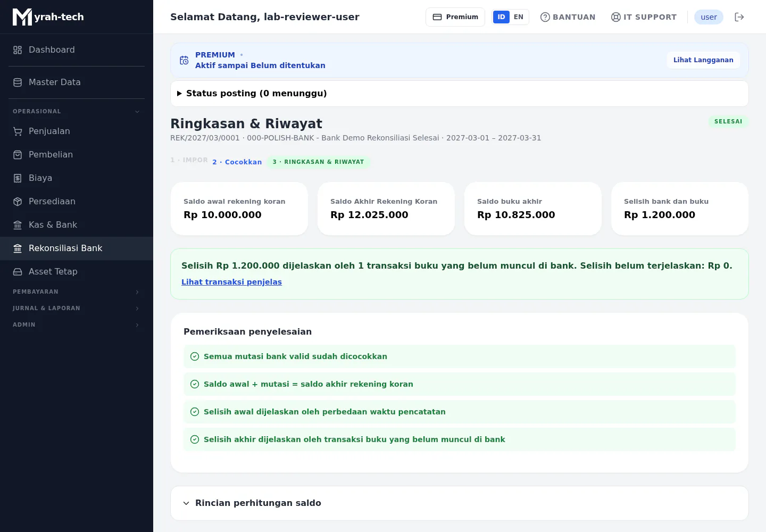
Task: Click the Rekonsiliasi Bank sidebar icon
Action: 18,248
